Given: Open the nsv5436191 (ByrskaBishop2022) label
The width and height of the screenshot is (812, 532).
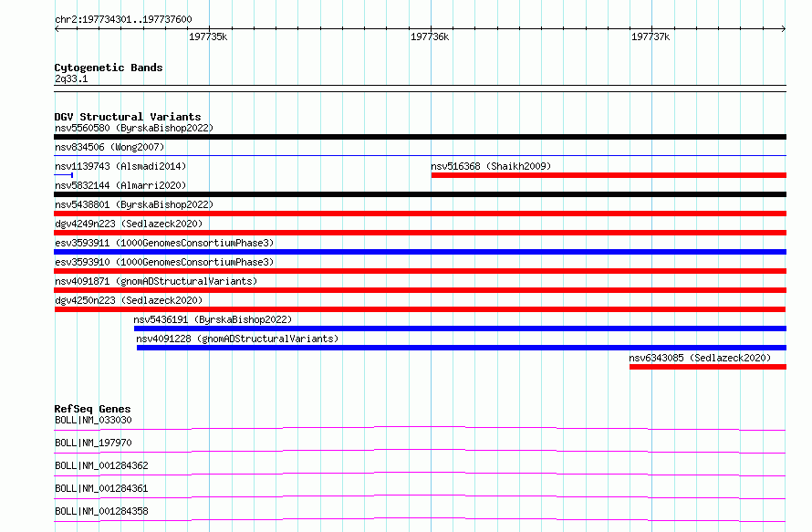Looking at the screenshot, I should click(x=213, y=319).
